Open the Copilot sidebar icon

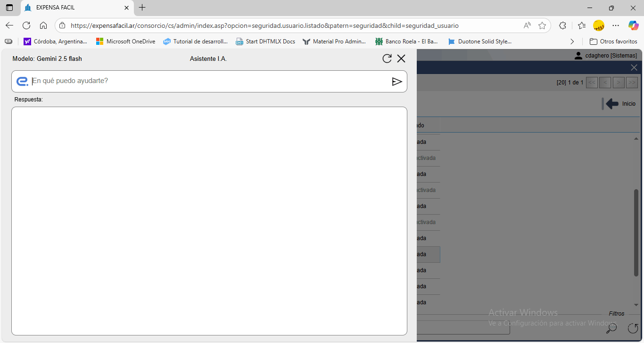pyautogui.click(x=633, y=25)
